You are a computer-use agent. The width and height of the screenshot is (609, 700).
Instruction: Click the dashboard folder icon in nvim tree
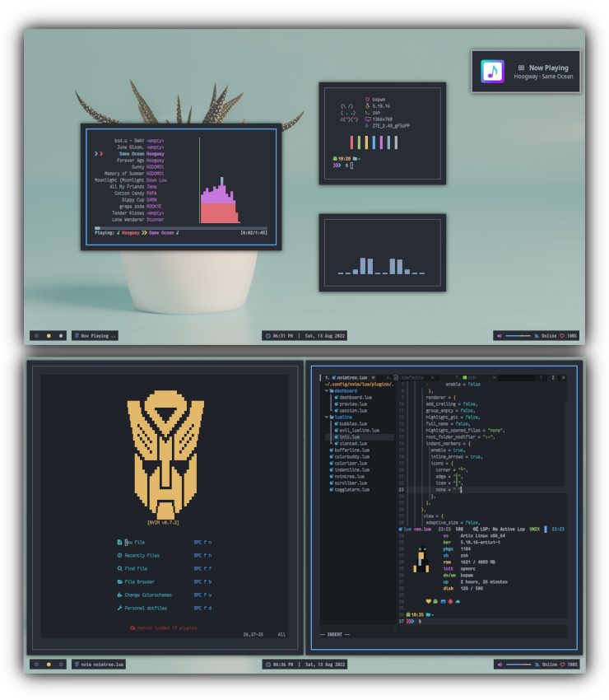[x=332, y=390]
